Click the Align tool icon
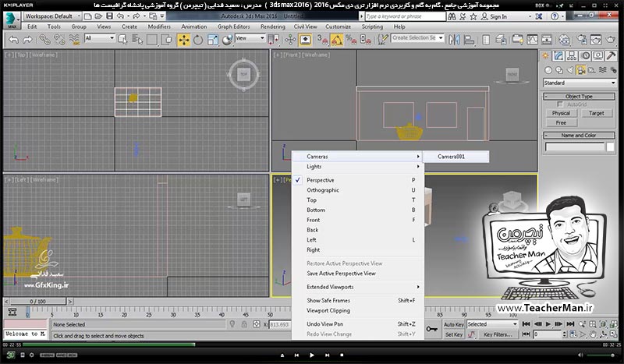This screenshot has width=624, height=364. coord(470,40)
